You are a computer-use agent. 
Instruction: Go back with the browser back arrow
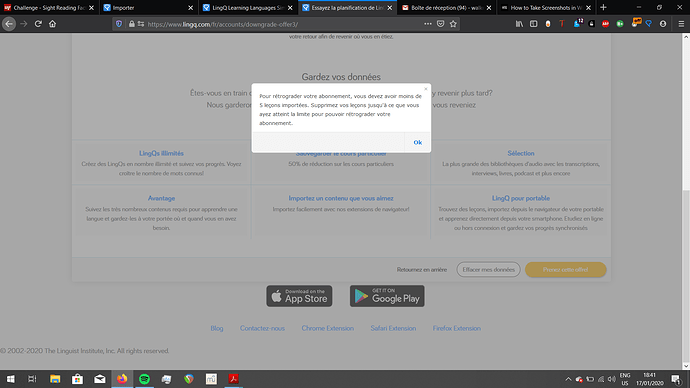[x=9, y=24]
